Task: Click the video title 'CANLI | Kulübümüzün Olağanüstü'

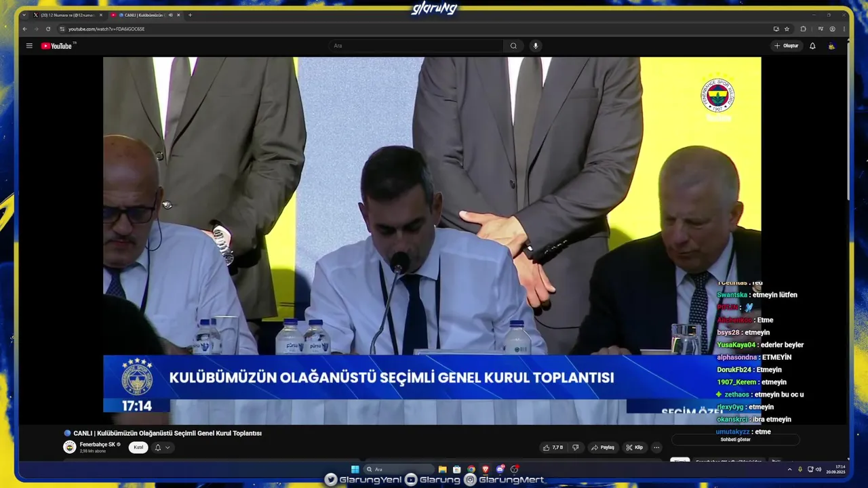Action: [x=167, y=433]
